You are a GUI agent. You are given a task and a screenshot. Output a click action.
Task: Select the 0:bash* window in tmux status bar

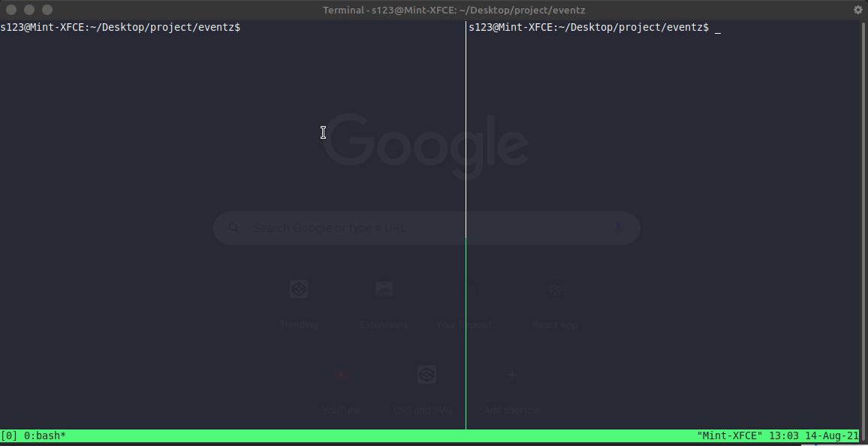coord(45,435)
